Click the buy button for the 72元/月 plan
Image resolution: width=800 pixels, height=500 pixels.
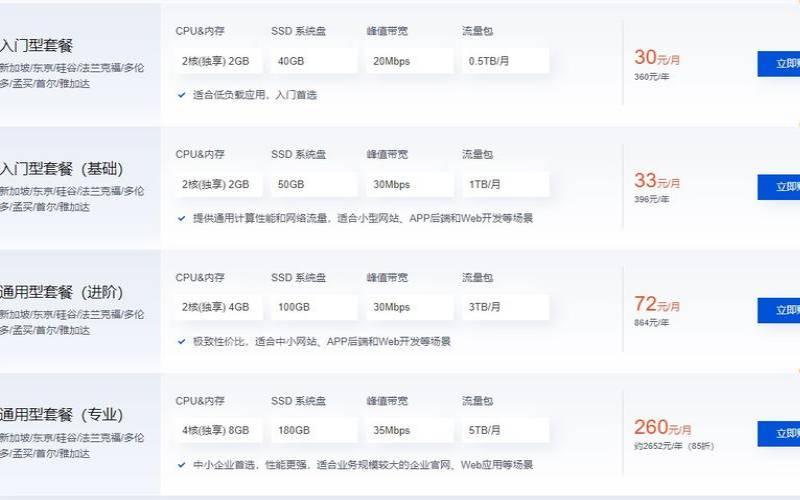(779, 310)
